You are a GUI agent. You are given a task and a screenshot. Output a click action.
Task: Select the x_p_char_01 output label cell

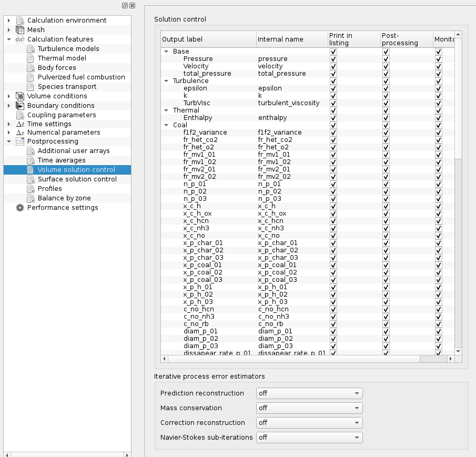tap(203, 243)
